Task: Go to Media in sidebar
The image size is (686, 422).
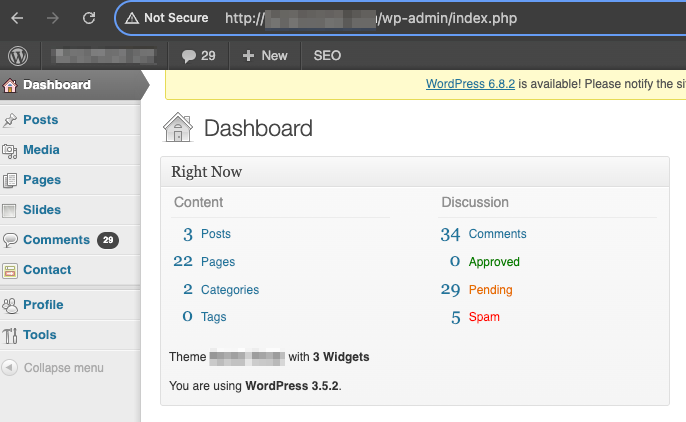Action: coord(41,150)
